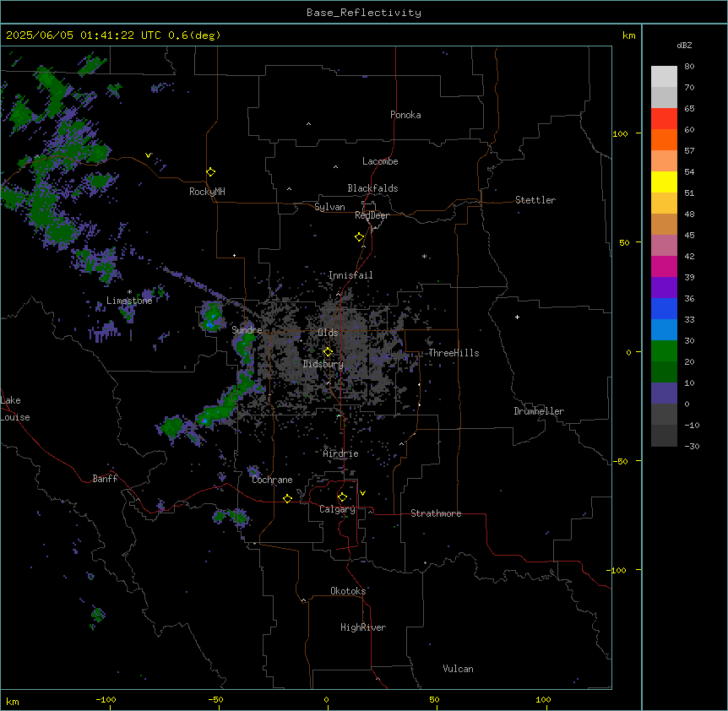
Task: Select the yellow diamond marker below Olds
Action: tap(328, 352)
